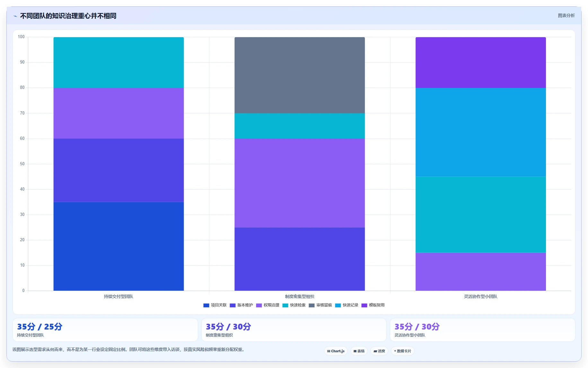The image size is (588, 368).
Task: Select the 快速检索 segment of 灵活协作型小团队 bar
Action: coord(481,215)
